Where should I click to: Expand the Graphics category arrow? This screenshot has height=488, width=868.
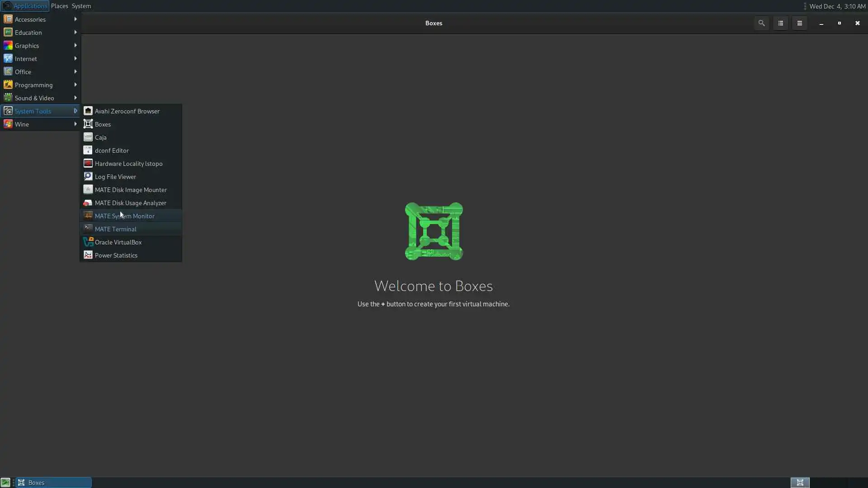(x=75, y=46)
